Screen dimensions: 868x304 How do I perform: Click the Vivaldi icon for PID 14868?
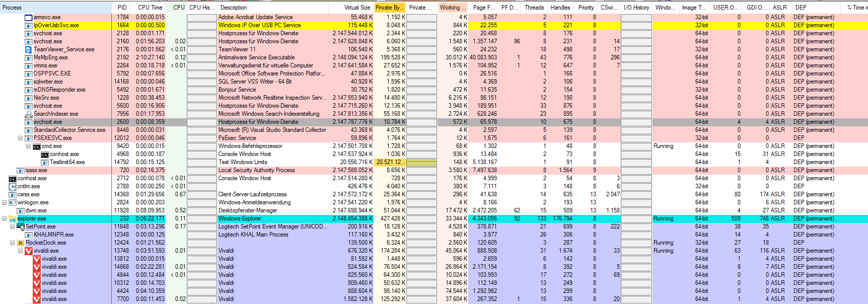37,267
